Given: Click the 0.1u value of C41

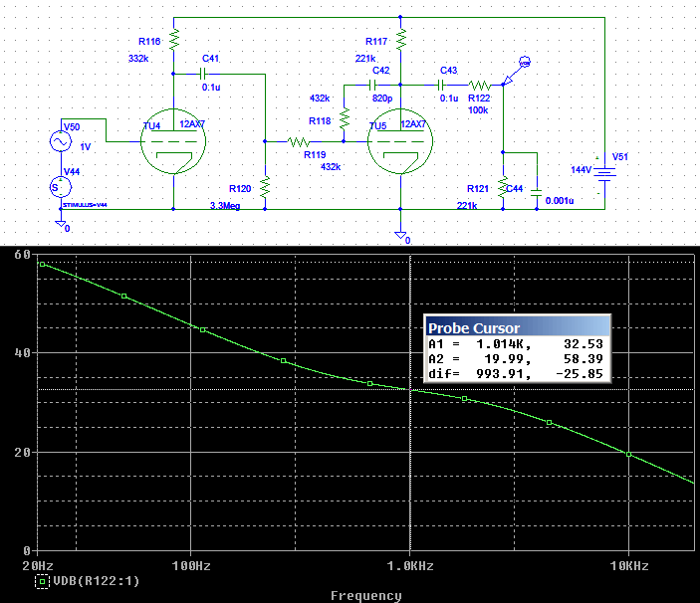Looking at the screenshot, I should pyautogui.click(x=211, y=88).
